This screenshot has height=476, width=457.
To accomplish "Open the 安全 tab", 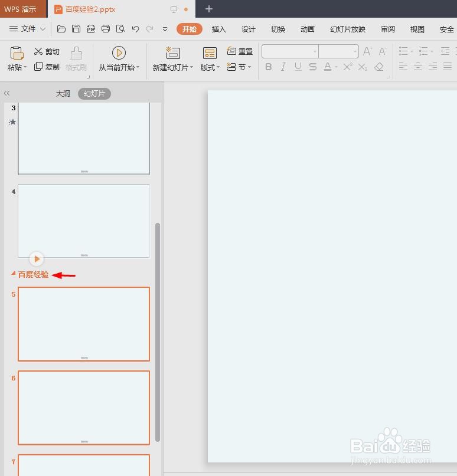I will [x=447, y=29].
